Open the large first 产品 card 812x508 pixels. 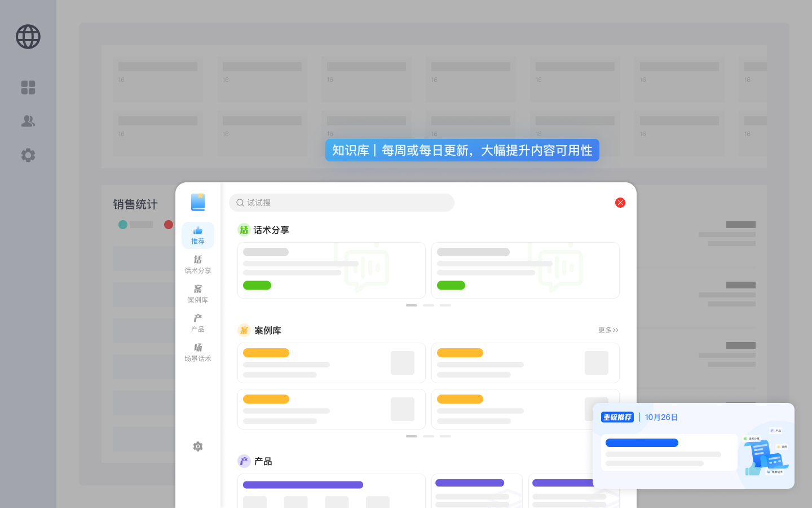pos(332,491)
